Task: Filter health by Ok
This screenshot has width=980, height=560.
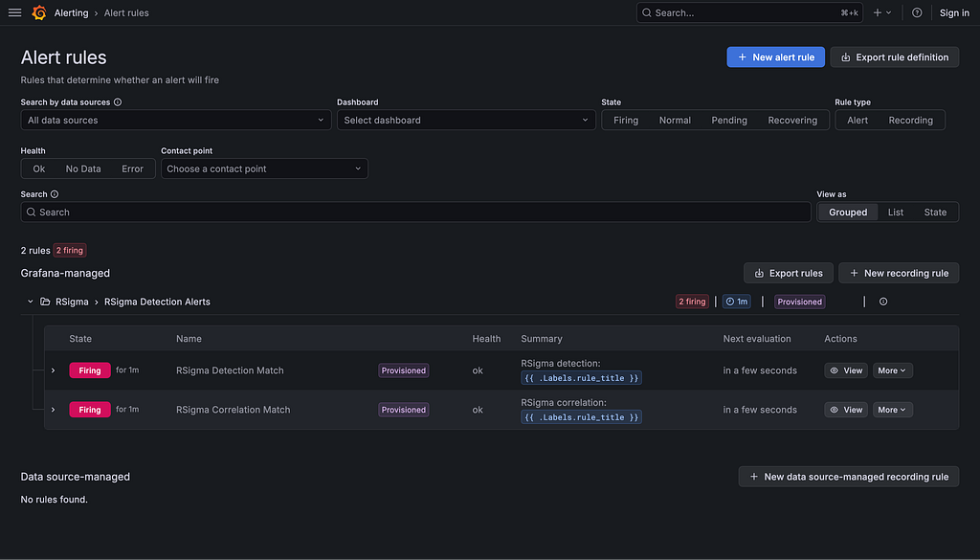Action: (38, 168)
